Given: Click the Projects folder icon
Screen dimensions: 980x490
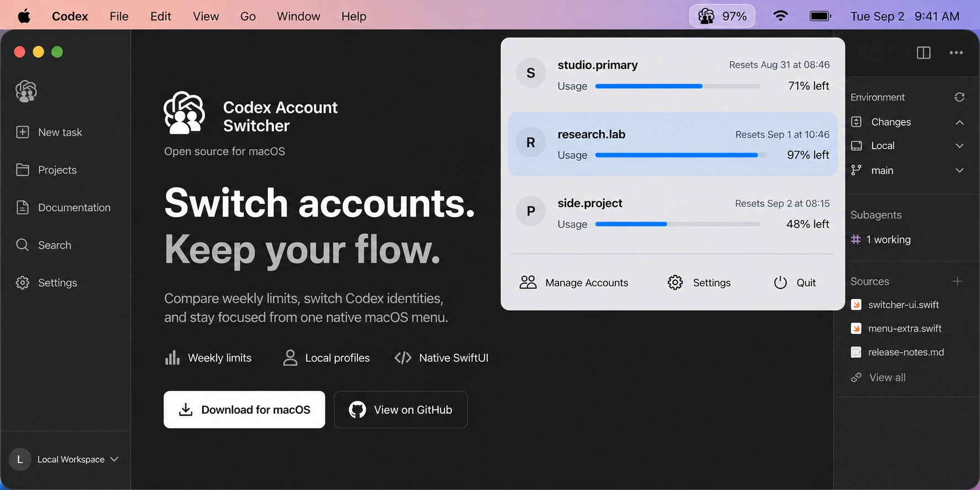Looking at the screenshot, I should coord(23,170).
